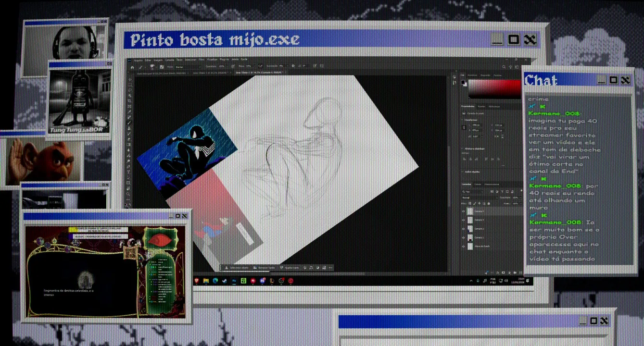The height and width of the screenshot is (346, 644).
Task: Collapse the Alinhar e distribuir section
Action: pyautogui.click(x=463, y=148)
